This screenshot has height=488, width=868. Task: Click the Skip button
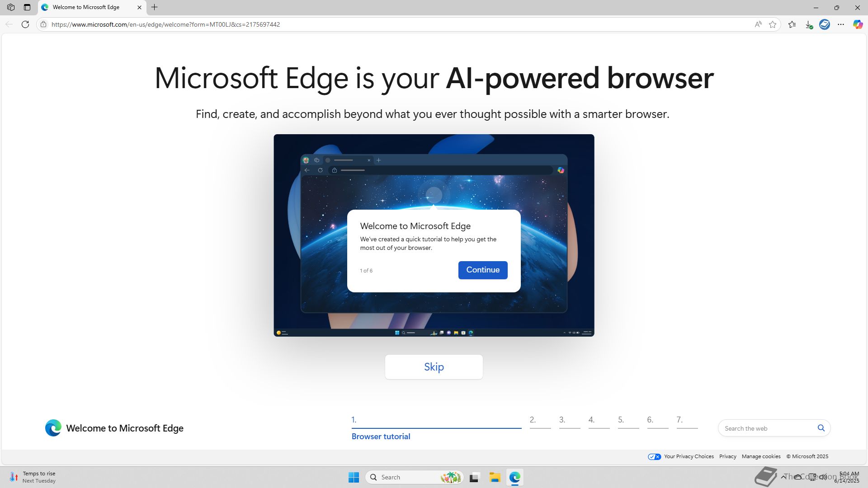click(x=434, y=367)
